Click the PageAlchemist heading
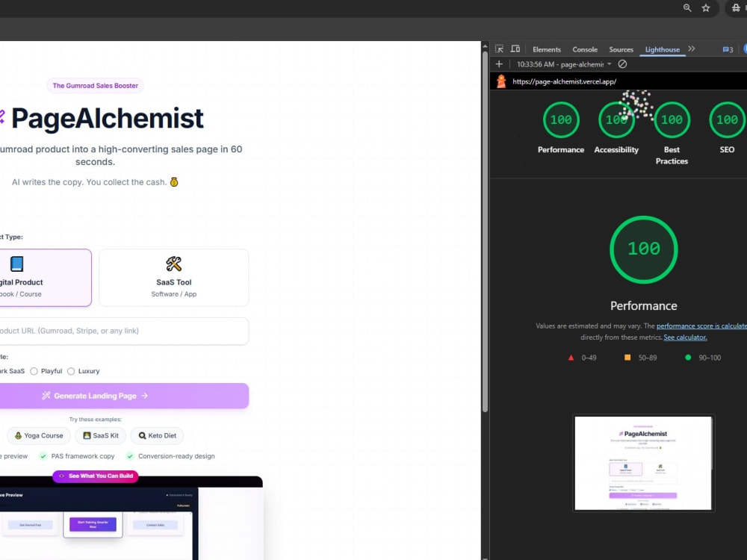 coord(107,118)
